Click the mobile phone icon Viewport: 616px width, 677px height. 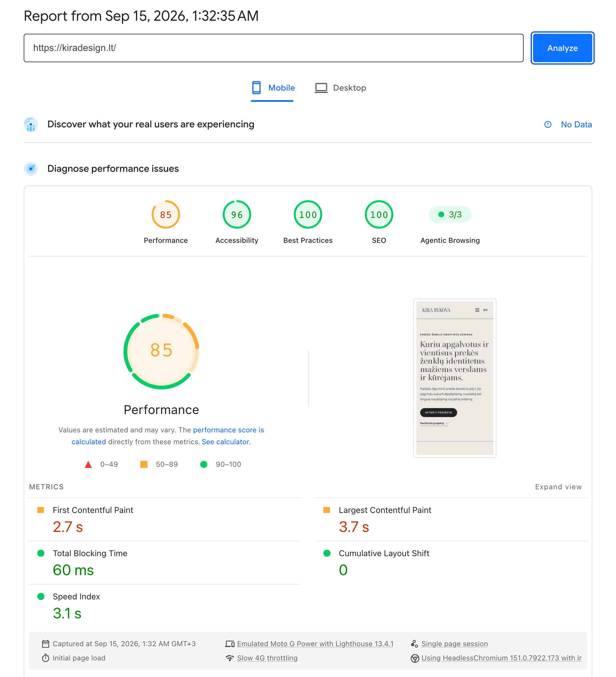[256, 88]
